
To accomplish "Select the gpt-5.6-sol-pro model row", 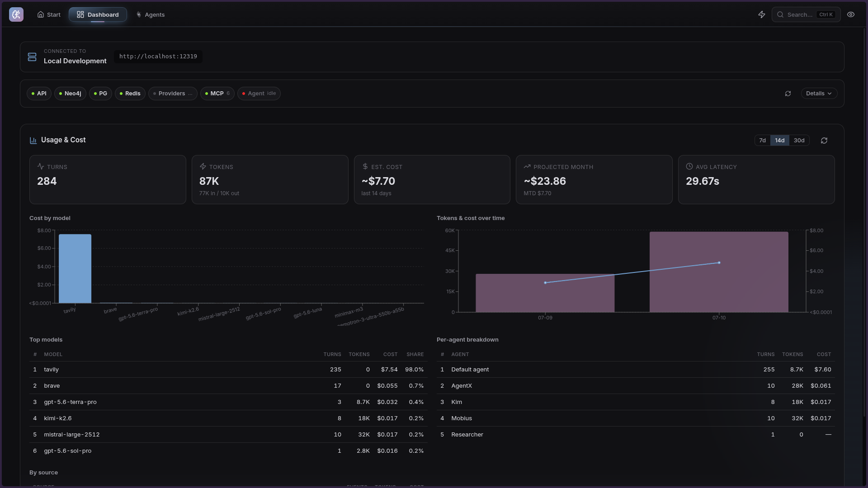I will pos(228,451).
